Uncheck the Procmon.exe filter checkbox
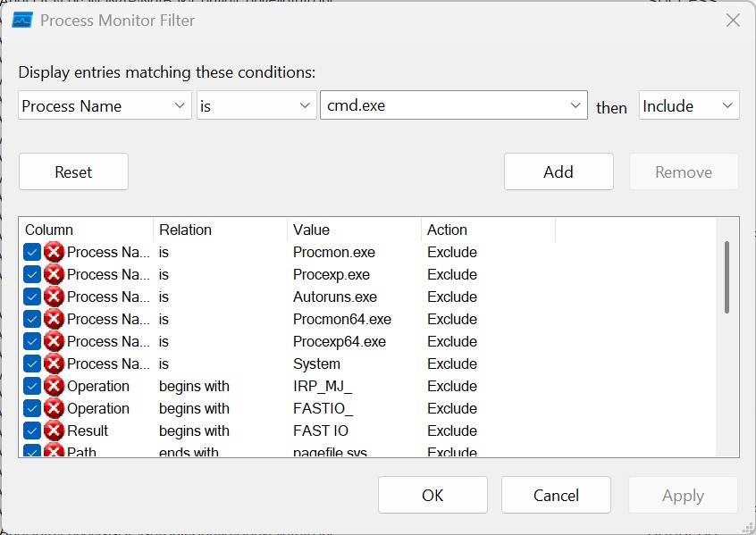 point(32,252)
